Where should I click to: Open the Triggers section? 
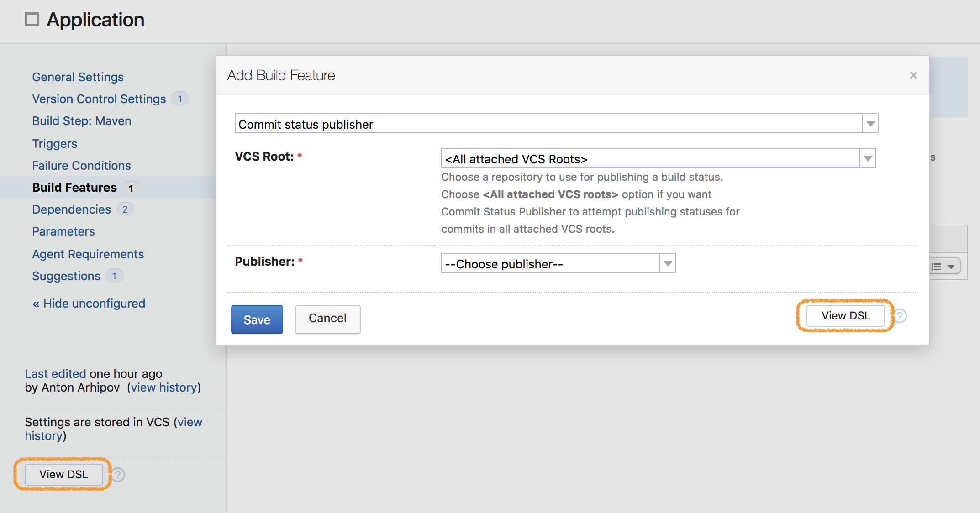(55, 144)
